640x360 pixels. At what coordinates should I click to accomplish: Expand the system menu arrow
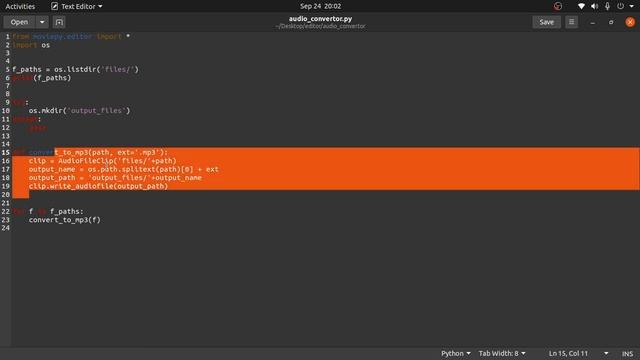pos(631,7)
